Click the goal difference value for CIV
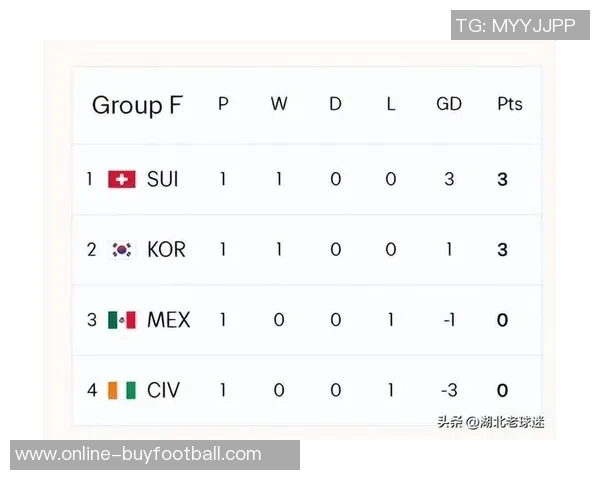The height and width of the screenshot is (480, 600). 448,390
